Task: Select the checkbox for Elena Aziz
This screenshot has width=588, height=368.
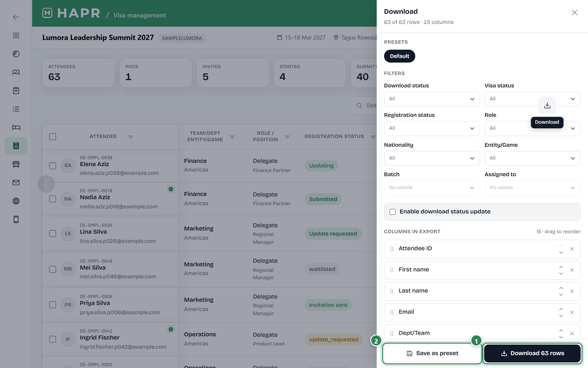Action: coord(52,166)
